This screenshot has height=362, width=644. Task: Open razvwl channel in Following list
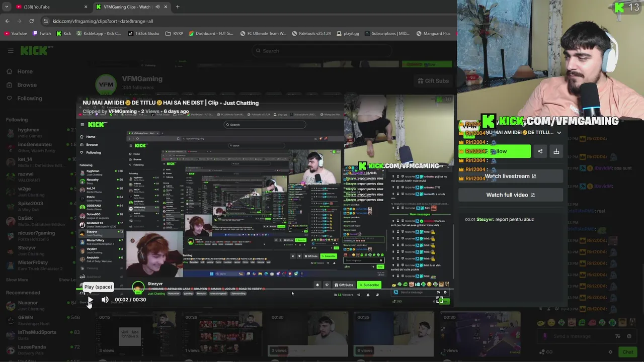tap(42, 176)
